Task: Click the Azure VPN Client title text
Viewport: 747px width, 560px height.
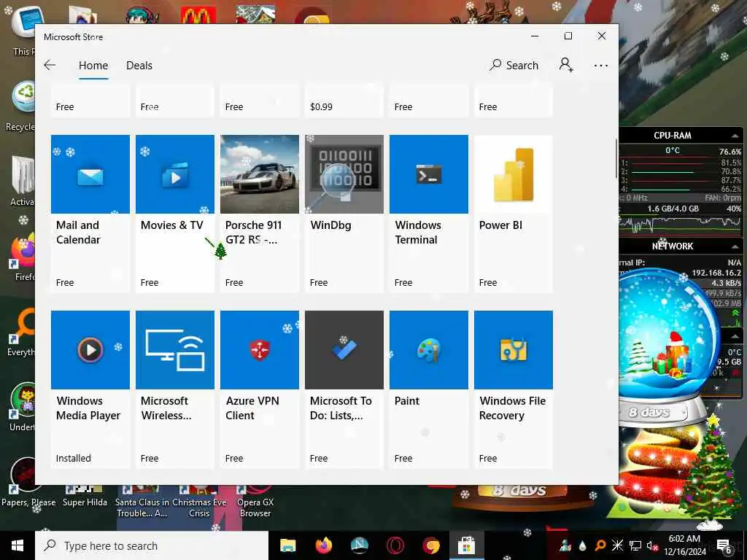Action: pyautogui.click(x=252, y=408)
